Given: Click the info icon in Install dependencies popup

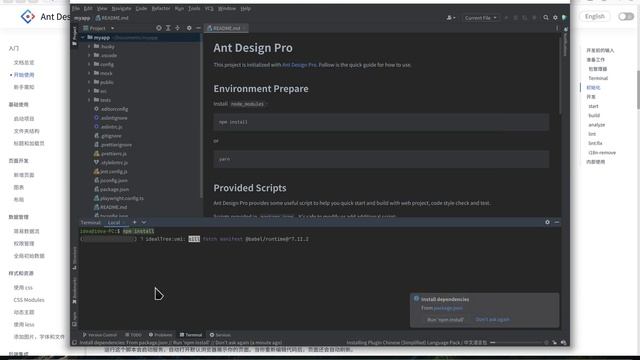Looking at the screenshot, I should (x=416, y=299).
